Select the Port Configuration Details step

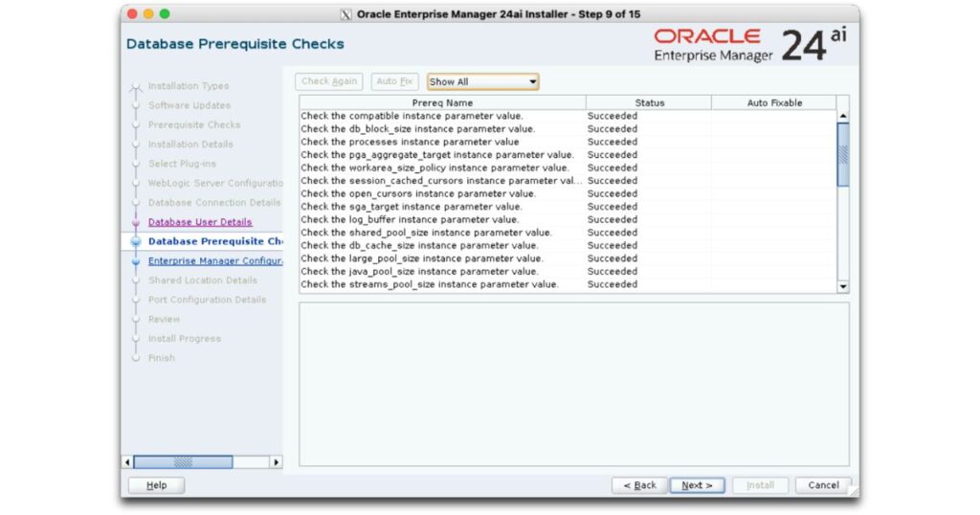[x=207, y=300]
